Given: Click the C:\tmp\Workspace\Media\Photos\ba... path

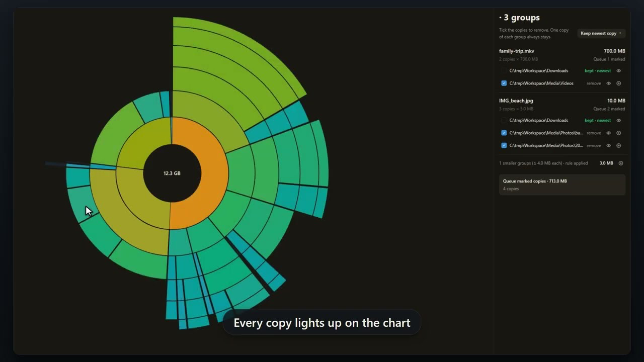Looking at the screenshot, I should tap(546, 133).
